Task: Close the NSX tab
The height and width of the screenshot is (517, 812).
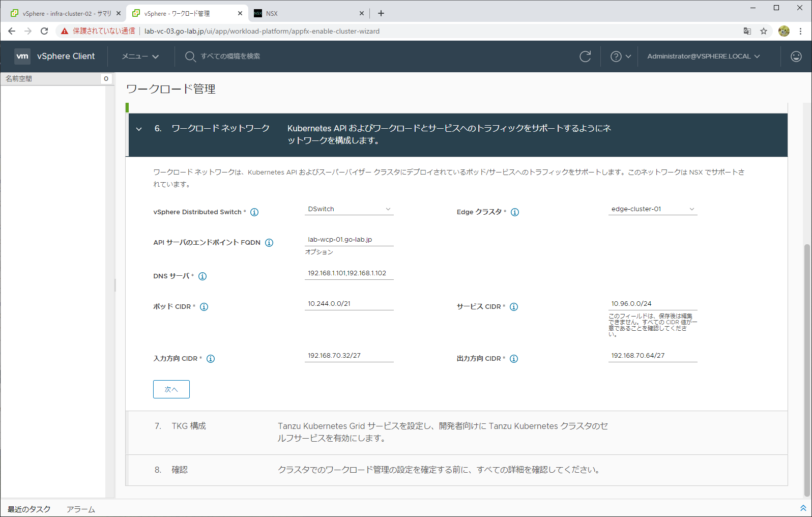Action: tap(362, 13)
